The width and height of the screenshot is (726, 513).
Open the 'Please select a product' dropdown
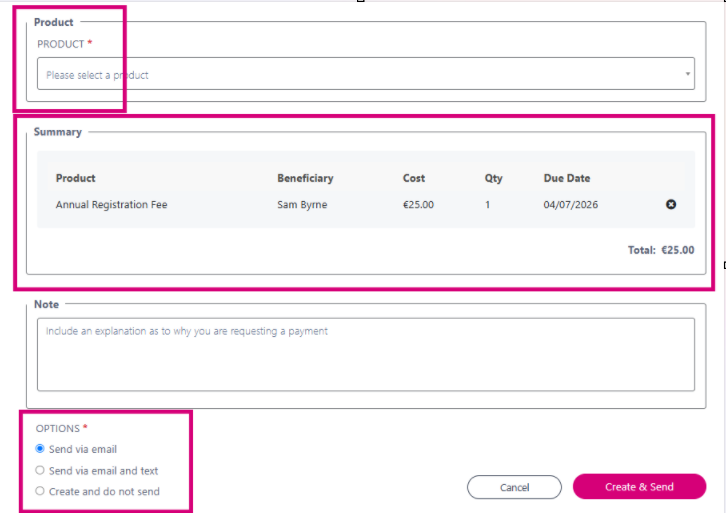click(x=366, y=74)
